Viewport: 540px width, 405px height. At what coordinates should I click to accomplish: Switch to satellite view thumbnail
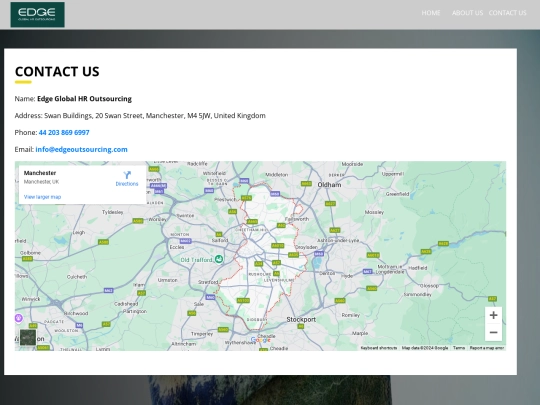(28, 337)
